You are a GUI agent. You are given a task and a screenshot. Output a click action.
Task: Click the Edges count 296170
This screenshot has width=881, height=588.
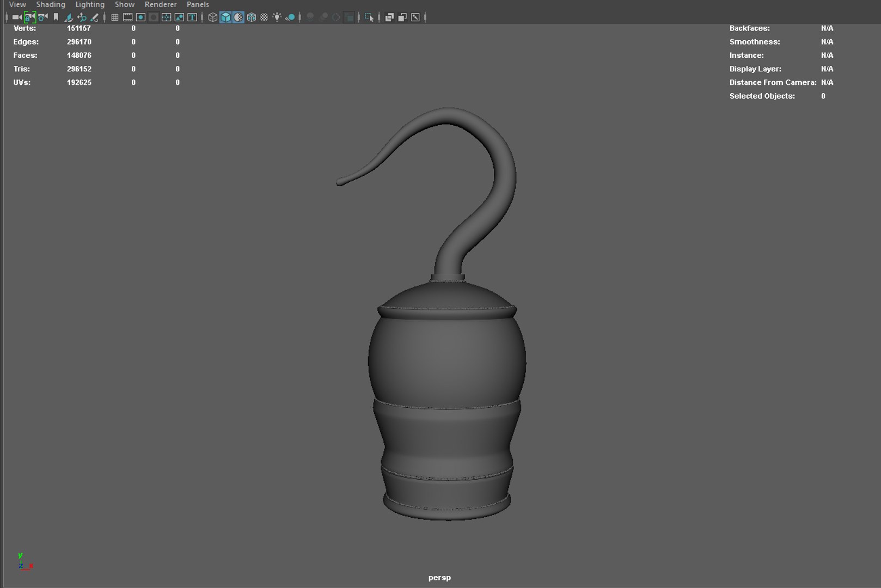tap(79, 42)
